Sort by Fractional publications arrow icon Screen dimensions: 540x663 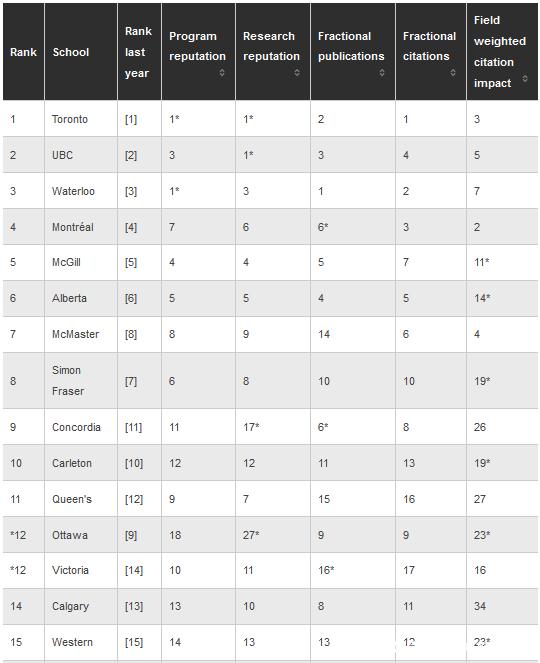[x=382, y=73]
